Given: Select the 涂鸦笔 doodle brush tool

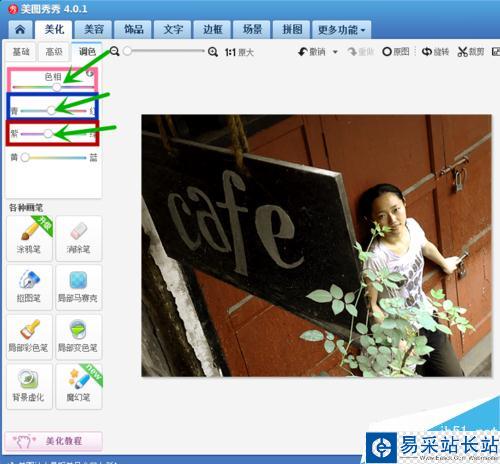Looking at the screenshot, I should click(29, 238).
